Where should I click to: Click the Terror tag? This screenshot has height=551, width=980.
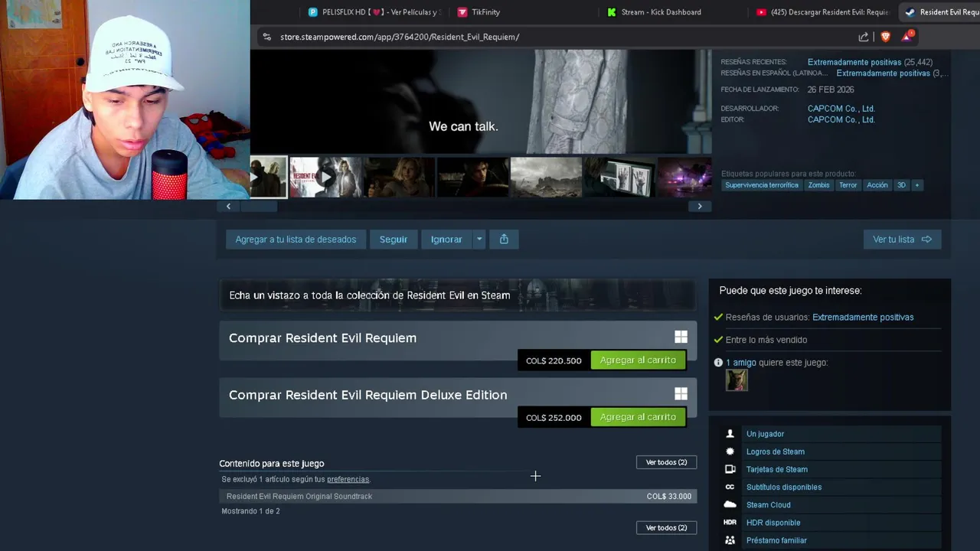coord(848,185)
